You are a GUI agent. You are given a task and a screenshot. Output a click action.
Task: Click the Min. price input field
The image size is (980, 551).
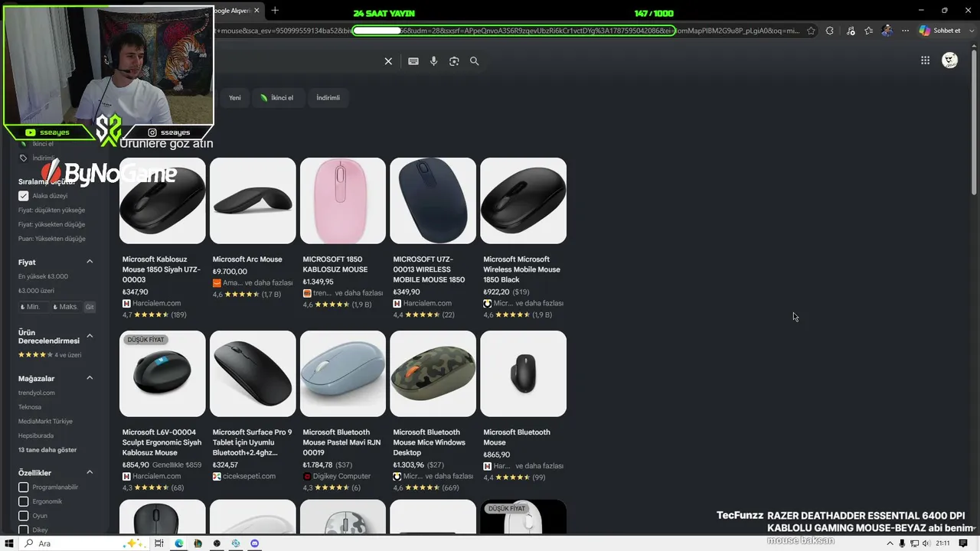(x=33, y=307)
